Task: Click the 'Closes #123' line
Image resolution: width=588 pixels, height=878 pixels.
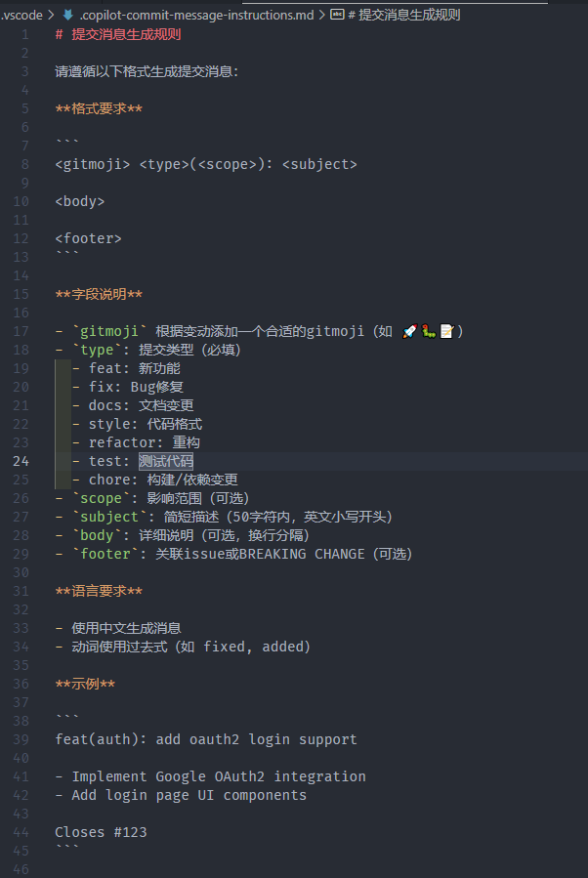Action: [x=101, y=832]
